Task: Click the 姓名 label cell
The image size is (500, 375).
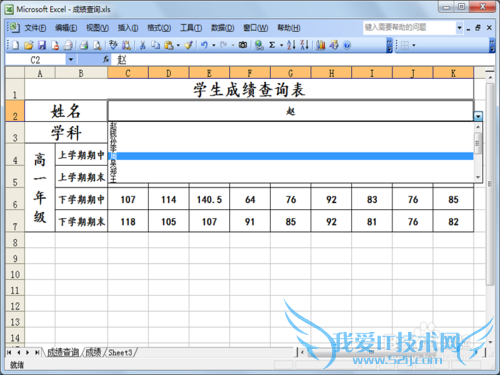Action: (x=66, y=111)
